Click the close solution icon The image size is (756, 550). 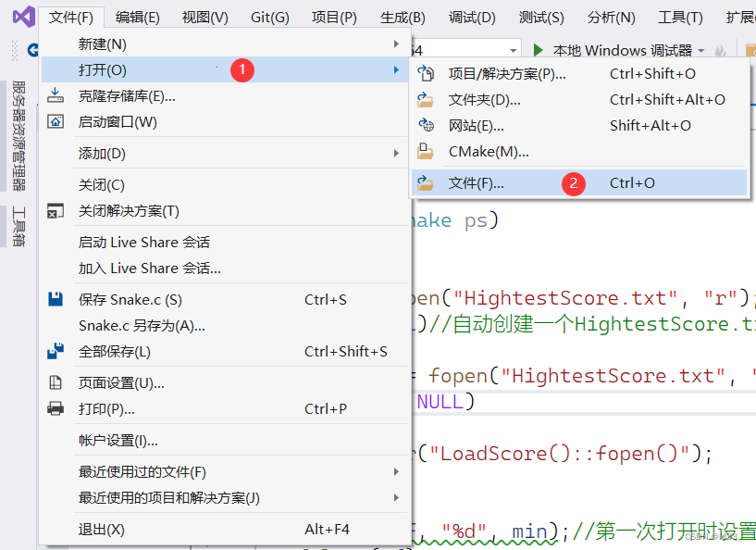[55, 211]
